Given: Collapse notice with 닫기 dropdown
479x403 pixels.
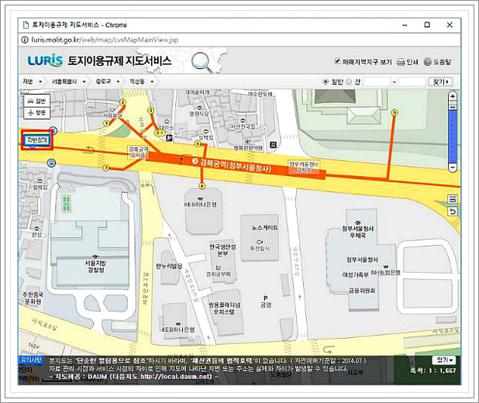Looking at the screenshot, I should pos(444,360).
